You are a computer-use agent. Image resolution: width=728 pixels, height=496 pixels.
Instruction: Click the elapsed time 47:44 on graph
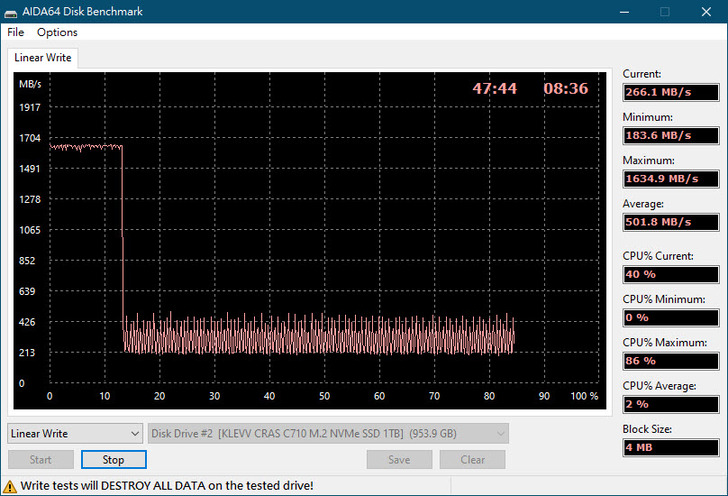[494, 88]
